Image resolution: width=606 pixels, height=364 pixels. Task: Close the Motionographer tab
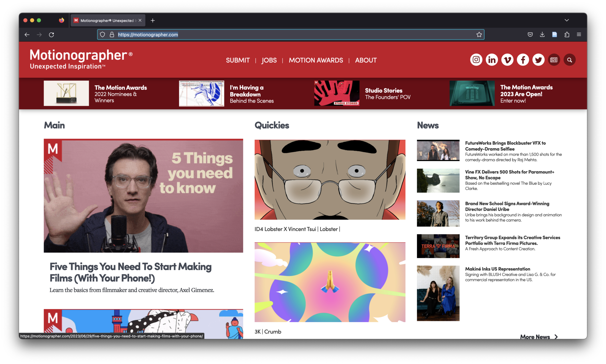(140, 20)
